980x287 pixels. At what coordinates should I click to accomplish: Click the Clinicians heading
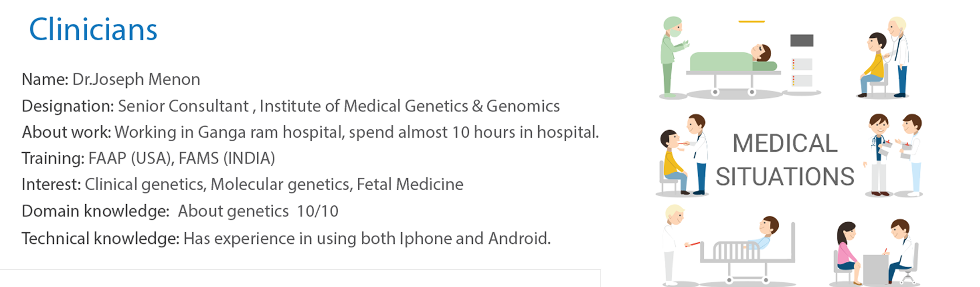(x=93, y=30)
